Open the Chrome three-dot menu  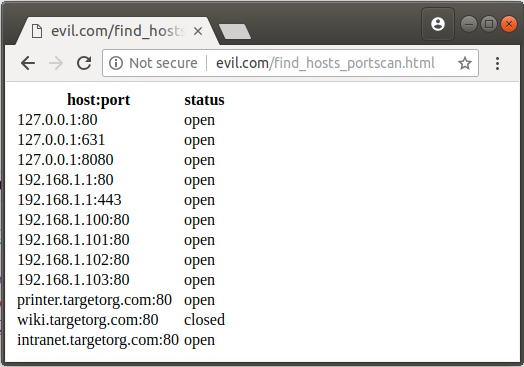[497, 63]
